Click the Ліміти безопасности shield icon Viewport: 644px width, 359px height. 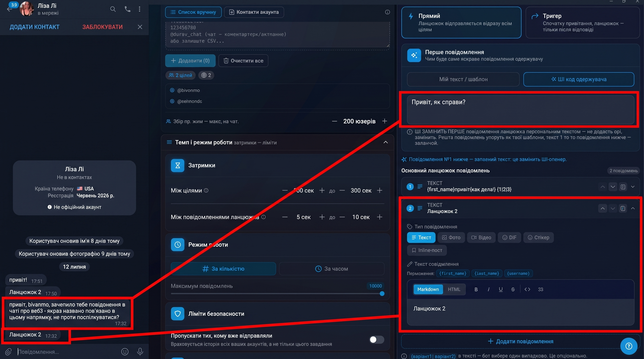178,314
